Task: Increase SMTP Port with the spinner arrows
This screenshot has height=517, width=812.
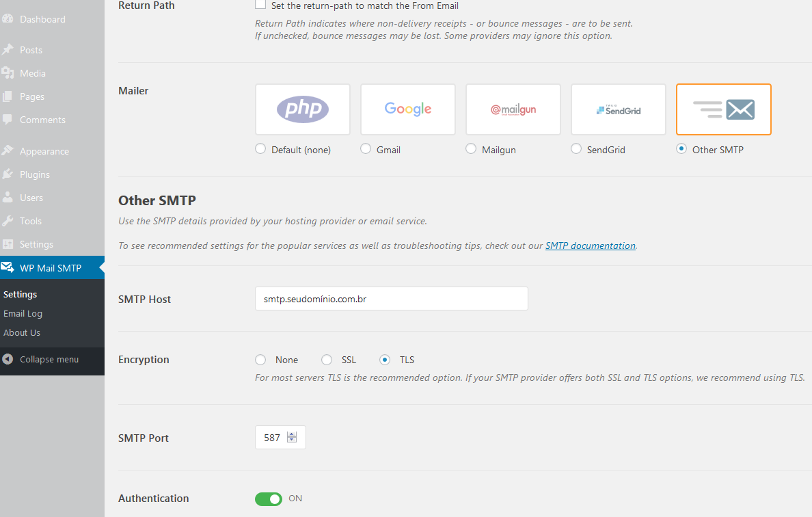Action: tap(292, 435)
